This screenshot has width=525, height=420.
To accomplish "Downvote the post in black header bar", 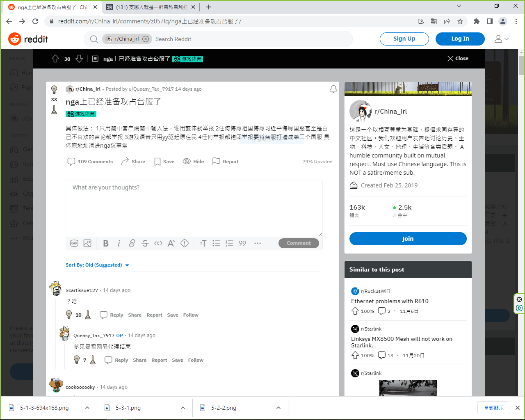I will 79,59.
